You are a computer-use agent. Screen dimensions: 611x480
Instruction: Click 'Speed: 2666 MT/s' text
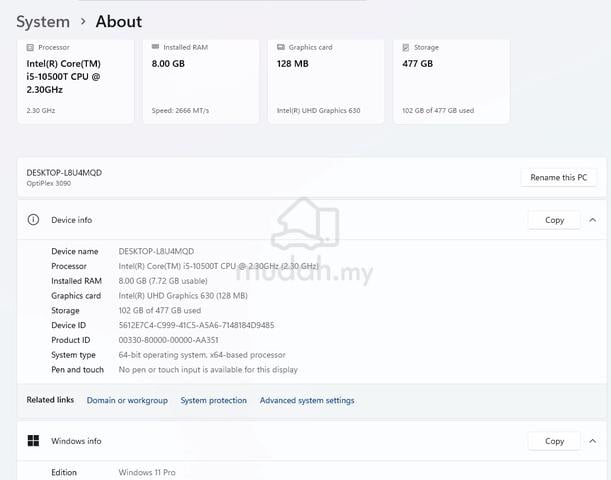(180, 111)
